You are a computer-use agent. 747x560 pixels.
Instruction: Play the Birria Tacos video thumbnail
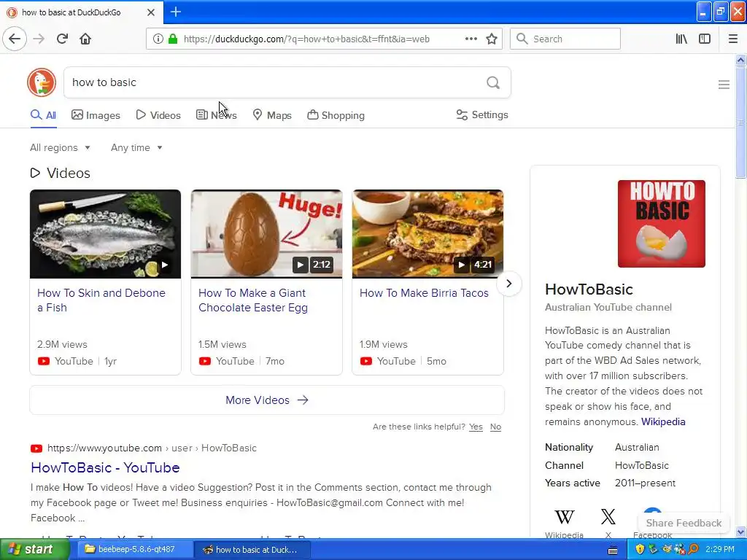427,234
